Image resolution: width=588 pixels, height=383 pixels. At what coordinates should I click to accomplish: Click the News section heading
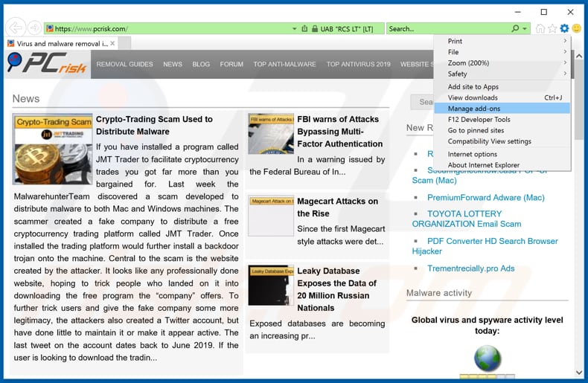coord(26,99)
